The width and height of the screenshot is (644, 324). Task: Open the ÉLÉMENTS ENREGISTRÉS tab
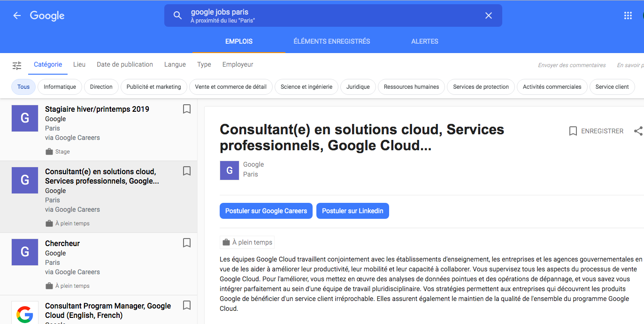(332, 41)
